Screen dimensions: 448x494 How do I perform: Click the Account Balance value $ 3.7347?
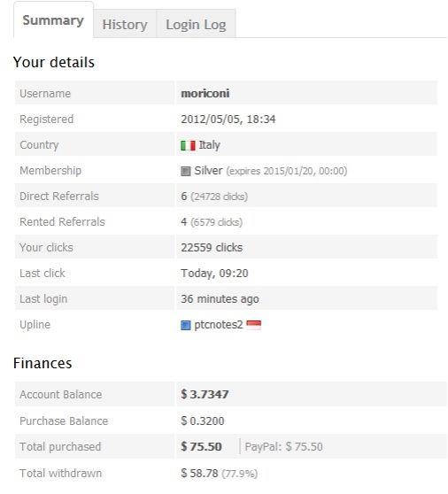coord(205,395)
